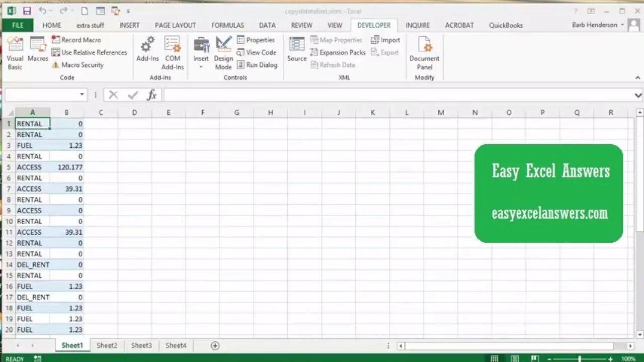The height and width of the screenshot is (362, 644).
Task: Start Record Macro
Action: (x=76, y=40)
